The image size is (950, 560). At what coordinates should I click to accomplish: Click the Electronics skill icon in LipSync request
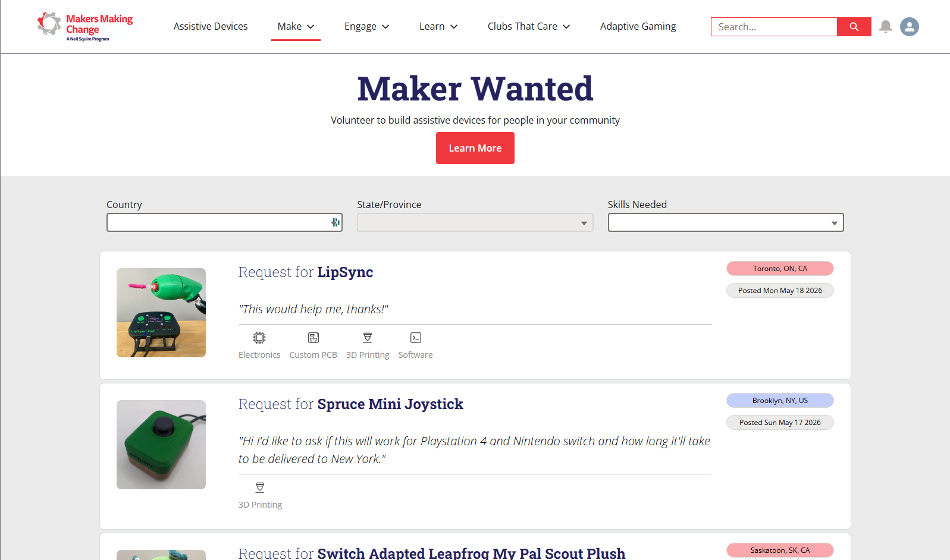[259, 338]
